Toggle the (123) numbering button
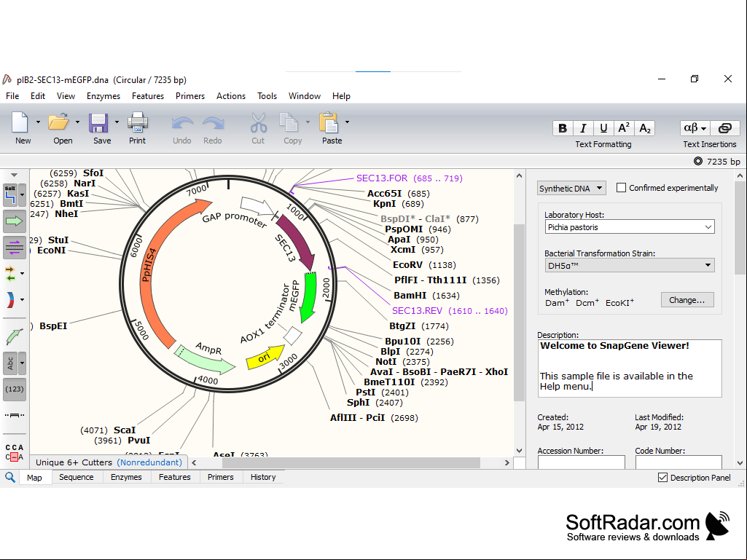Viewport: 747px width, 560px height. 15,390
